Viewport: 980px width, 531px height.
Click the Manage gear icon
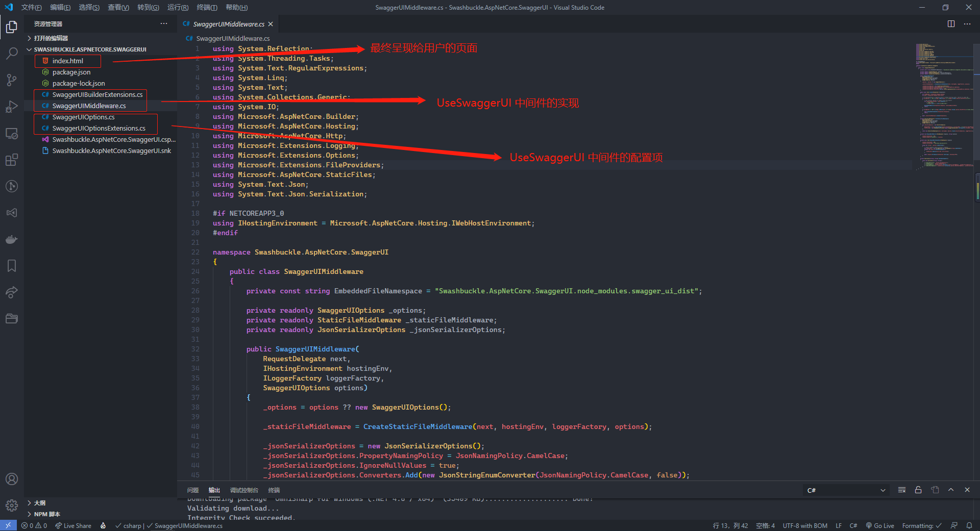tap(11, 505)
